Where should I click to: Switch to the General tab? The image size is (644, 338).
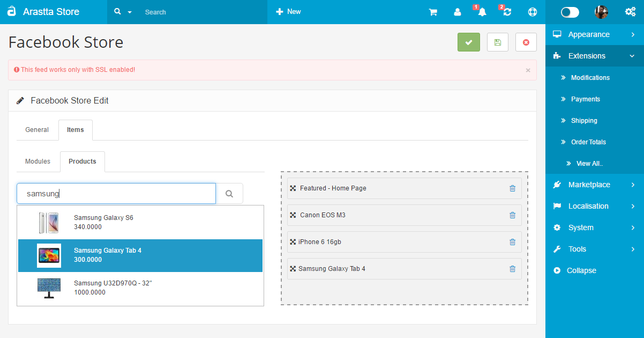pyautogui.click(x=37, y=130)
